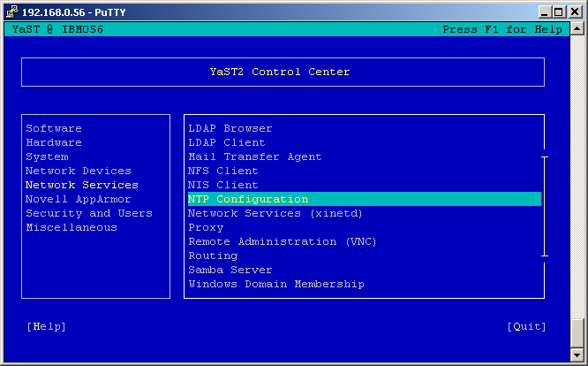The height and width of the screenshot is (366, 588).
Task: Open the Samba Server module
Action: pyautogui.click(x=230, y=270)
